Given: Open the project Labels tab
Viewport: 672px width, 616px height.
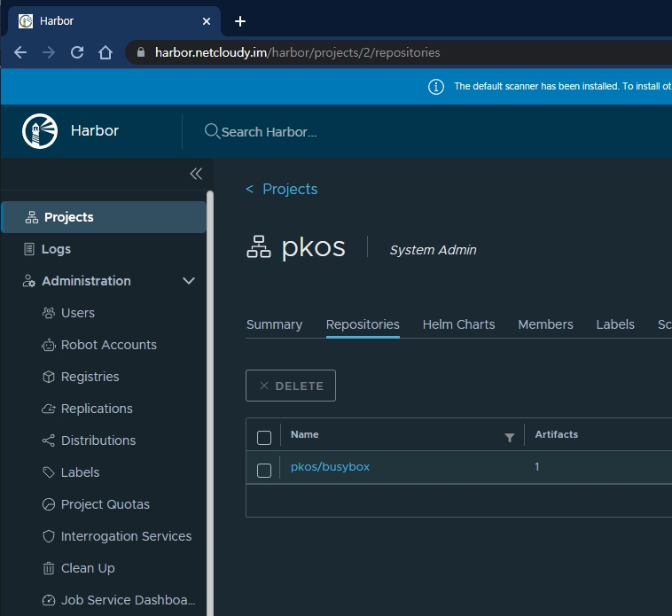Looking at the screenshot, I should (x=615, y=324).
